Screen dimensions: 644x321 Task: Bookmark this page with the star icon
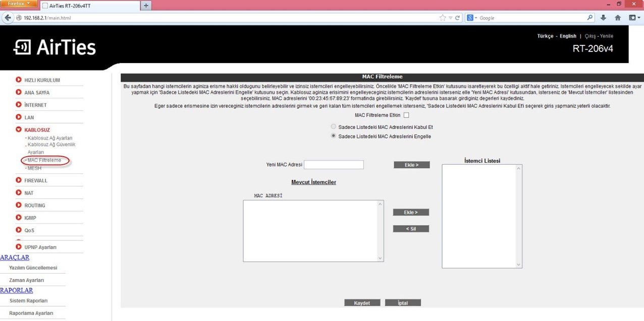pos(443,18)
